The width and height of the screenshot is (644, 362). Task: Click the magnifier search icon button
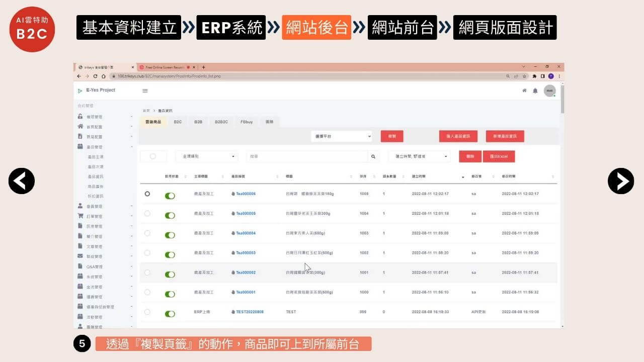[x=373, y=157]
